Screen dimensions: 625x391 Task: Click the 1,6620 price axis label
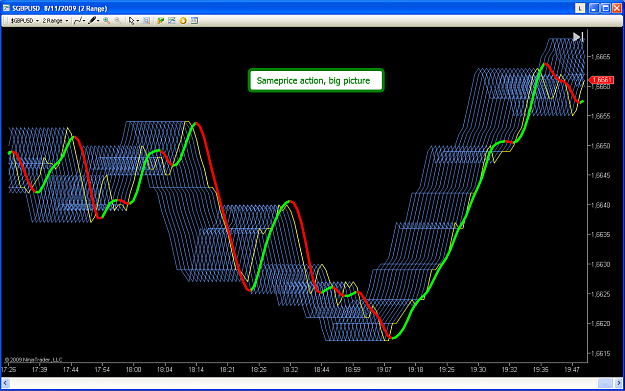tap(600, 323)
